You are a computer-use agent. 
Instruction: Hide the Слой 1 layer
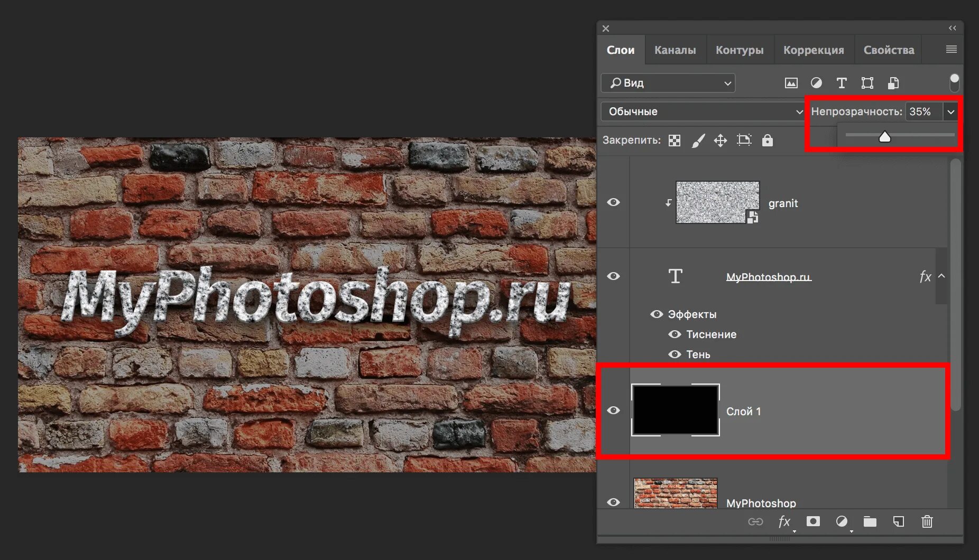coord(613,410)
